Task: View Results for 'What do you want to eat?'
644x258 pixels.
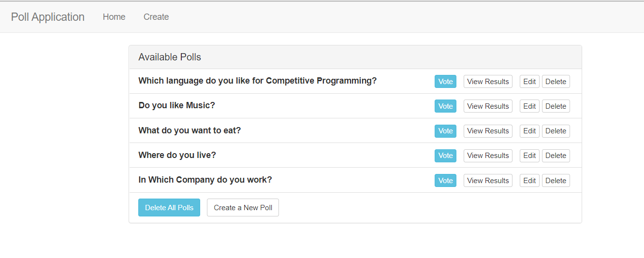Action: [x=488, y=131]
